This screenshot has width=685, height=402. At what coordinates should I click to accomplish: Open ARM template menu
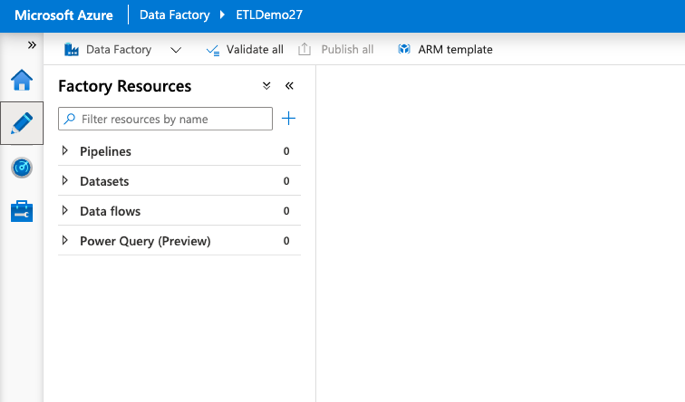pos(445,49)
